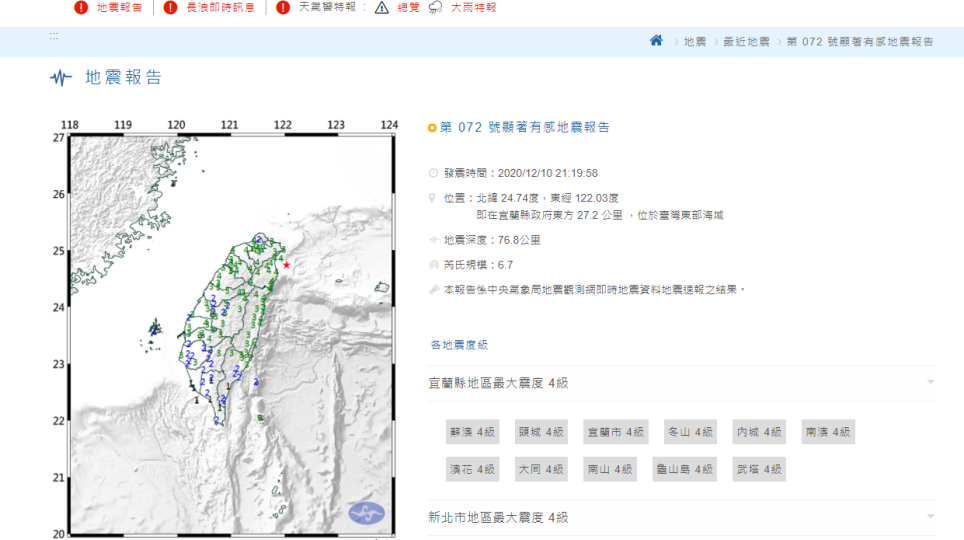Click the 天氣警特報 red alert icon
This screenshot has height=540, width=964.
point(283,8)
